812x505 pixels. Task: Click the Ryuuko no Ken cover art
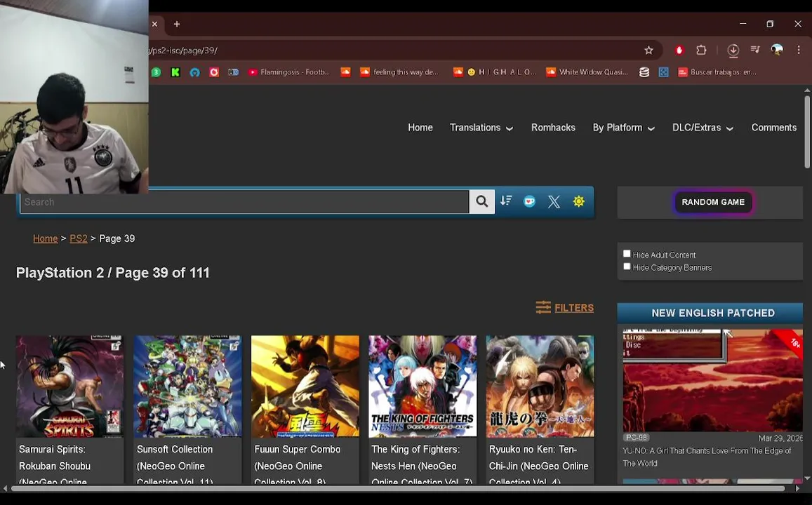tap(540, 386)
